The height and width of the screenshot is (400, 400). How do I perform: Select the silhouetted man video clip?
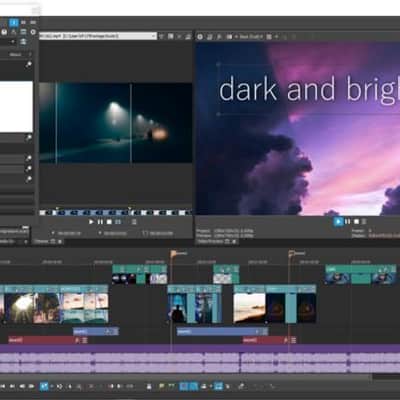point(177,308)
